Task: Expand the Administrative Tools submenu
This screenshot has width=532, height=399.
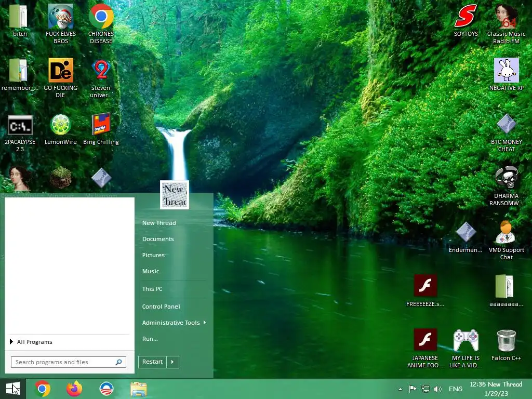Action: (174, 323)
